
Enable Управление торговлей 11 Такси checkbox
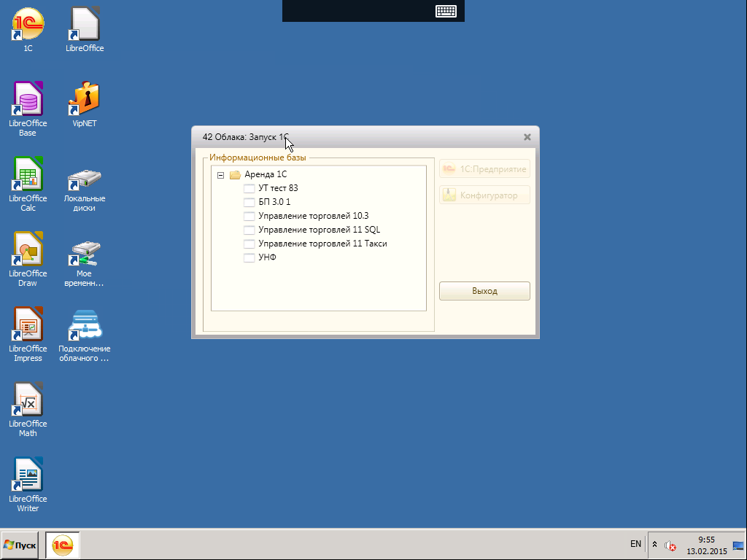tap(249, 244)
